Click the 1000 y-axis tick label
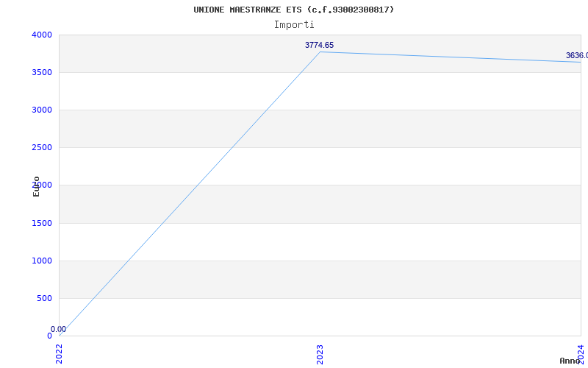This screenshot has height=368, width=588. (42, 261)
